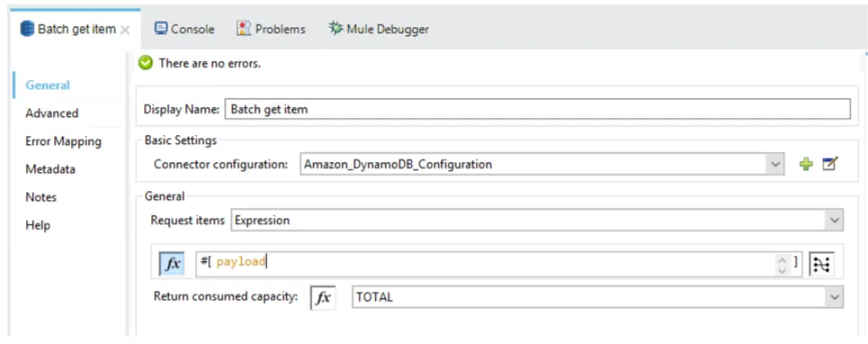Viewport: 868px width, 344px height.
Task: Open the Help section
Action: pyautogui.click(x=38, y=225)
